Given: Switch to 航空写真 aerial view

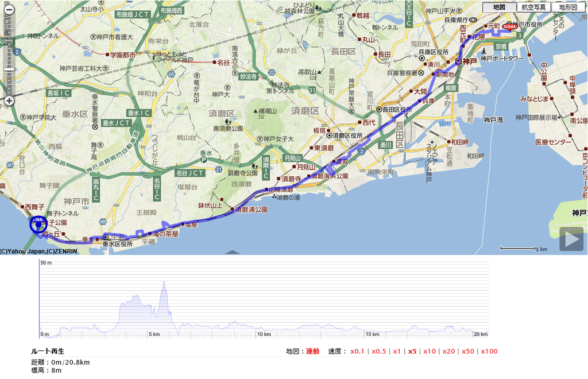Looking at the screenshot, I should pos(533,7).
